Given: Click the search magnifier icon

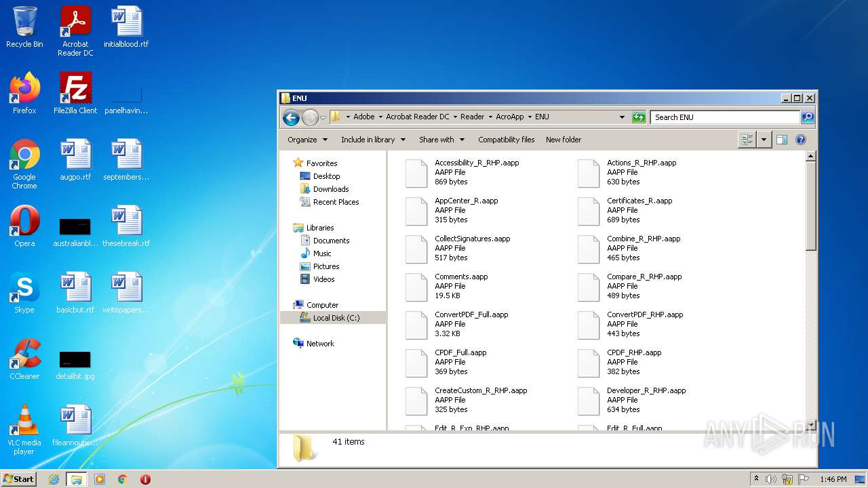Looking at the screenshot, I should tap(808, 117).
